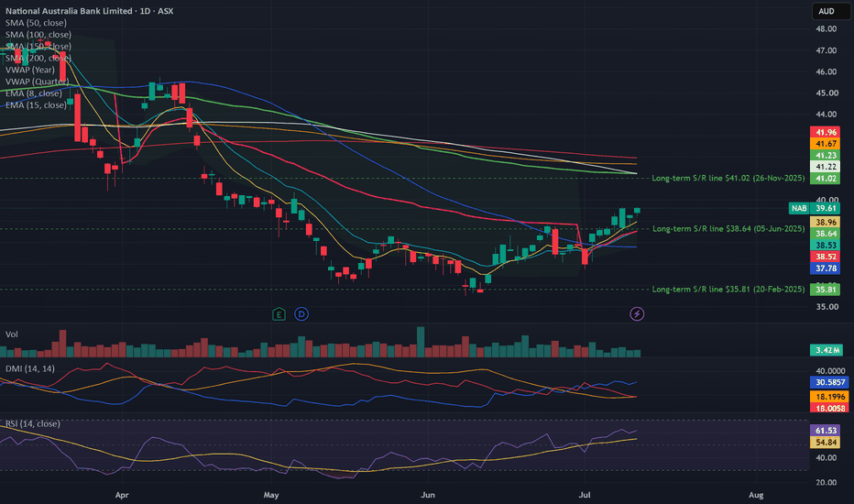Click the red 41.96 price label
This screenshot has height=504, width=854.
click(825, 132)
